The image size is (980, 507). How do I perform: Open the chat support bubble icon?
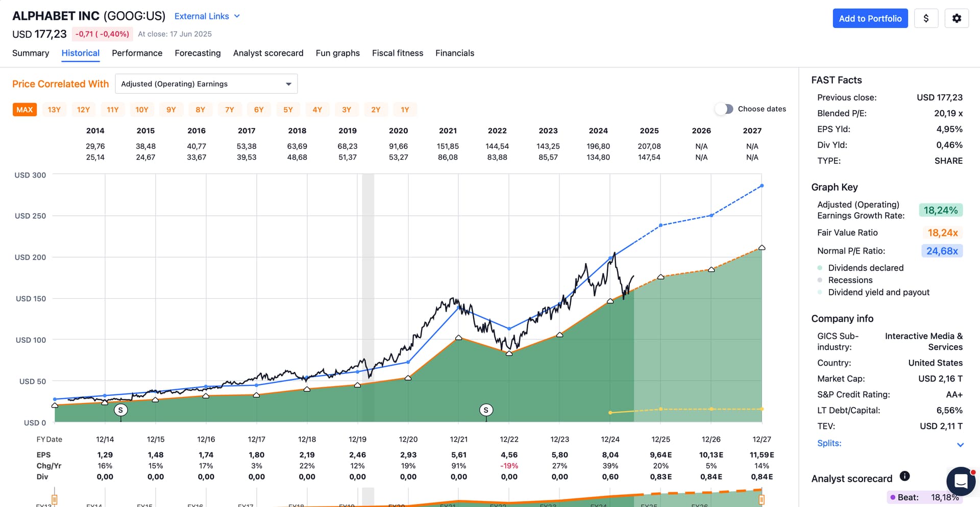point(961,481)
